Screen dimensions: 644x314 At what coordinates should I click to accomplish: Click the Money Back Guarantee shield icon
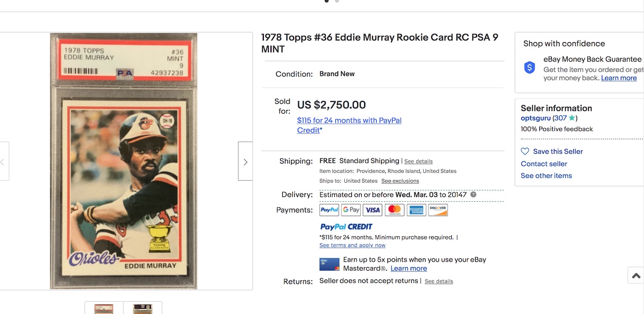pyautogui.click(x=530, y=68)
